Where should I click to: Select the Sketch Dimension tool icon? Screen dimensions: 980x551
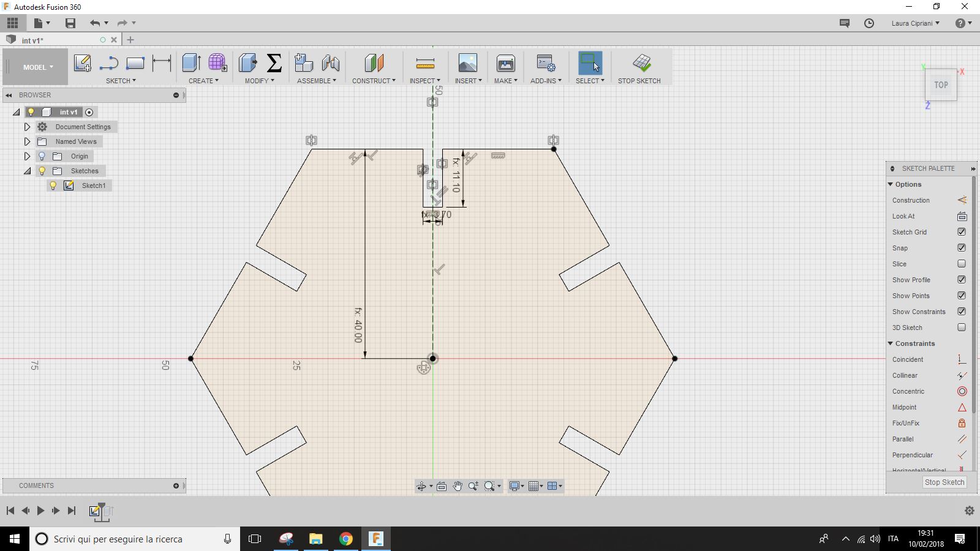pyautogui.click(x=162, y=62)
